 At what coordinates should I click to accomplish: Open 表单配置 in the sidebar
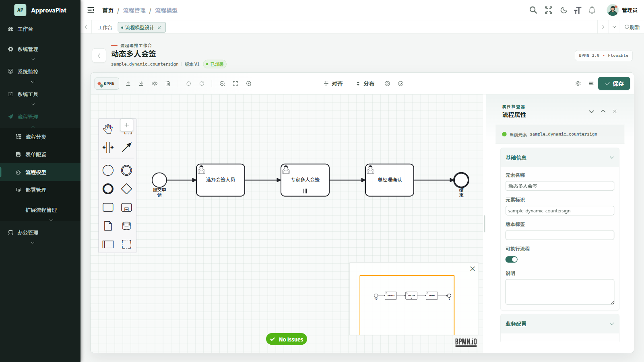pyautogui.click(x=40, y=154)
